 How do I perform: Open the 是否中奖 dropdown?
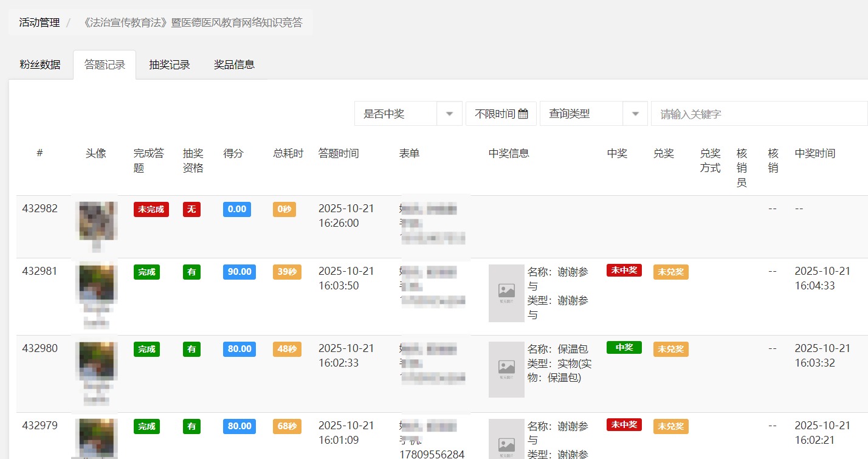[408, 114]
